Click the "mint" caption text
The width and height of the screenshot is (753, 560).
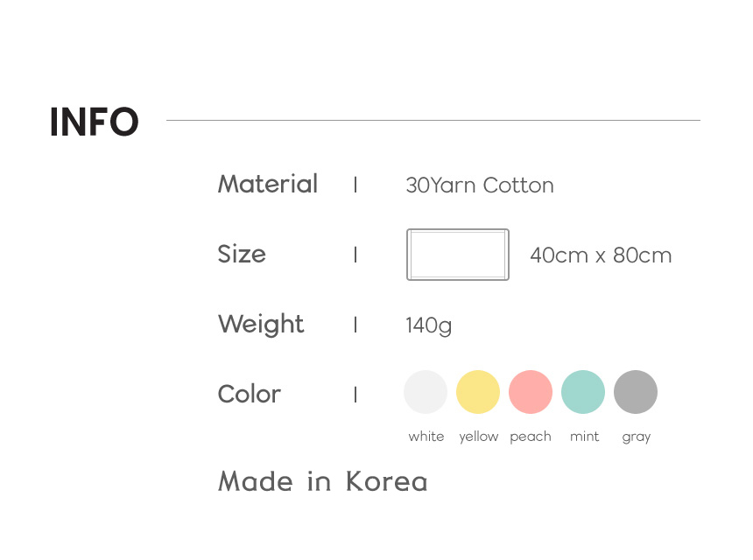point(584,437)
